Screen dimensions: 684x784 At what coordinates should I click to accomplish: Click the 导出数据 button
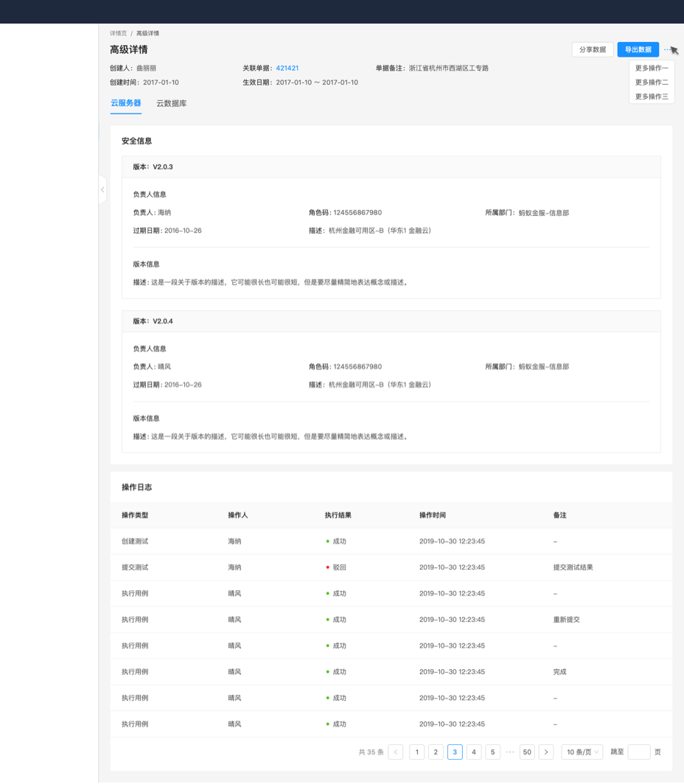[638, 49]
